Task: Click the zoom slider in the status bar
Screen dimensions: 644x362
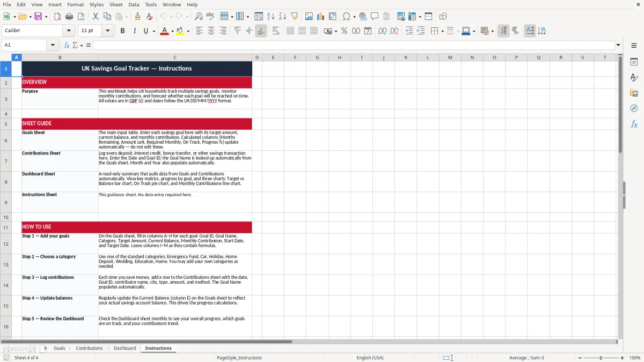Action: 601,358
